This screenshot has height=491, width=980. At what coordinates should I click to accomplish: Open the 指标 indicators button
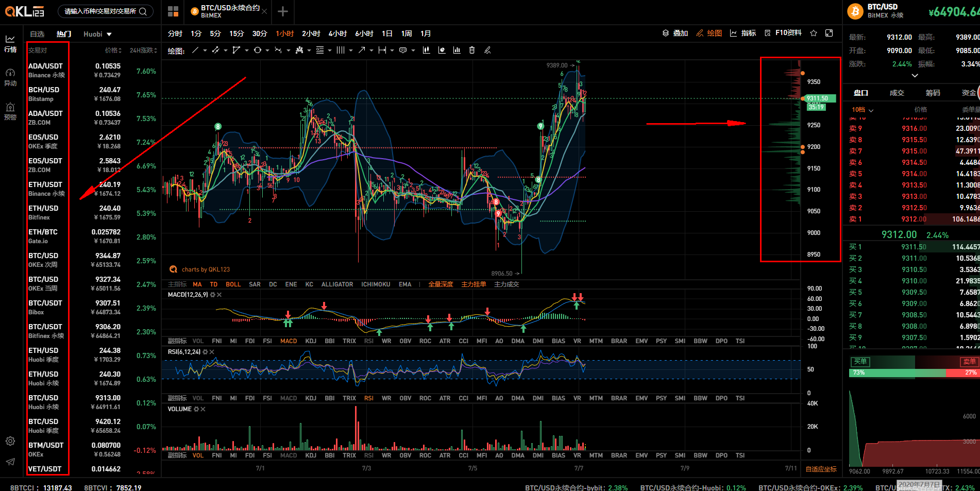tap(743, 33)
